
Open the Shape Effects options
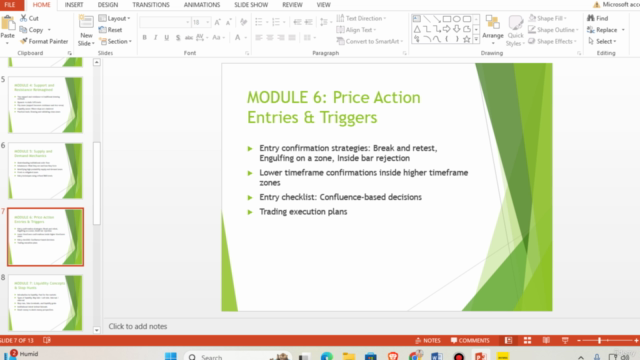click(553, 41)
